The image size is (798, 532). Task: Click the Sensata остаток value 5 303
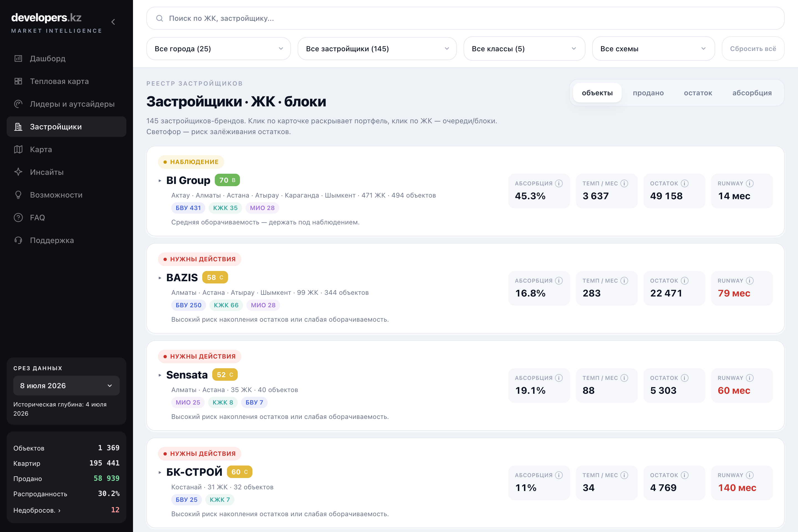[663, 390]
